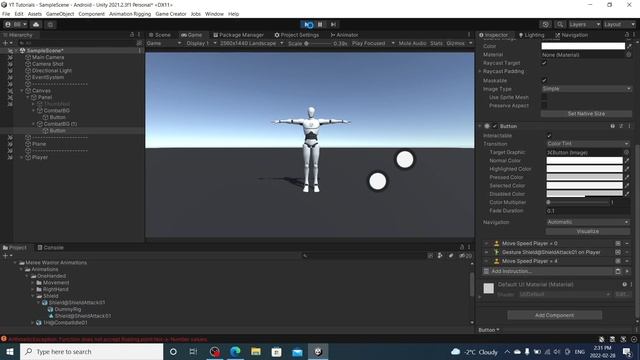
Task: Click the Project search-by-label filter icon
Action: point(451,256)
